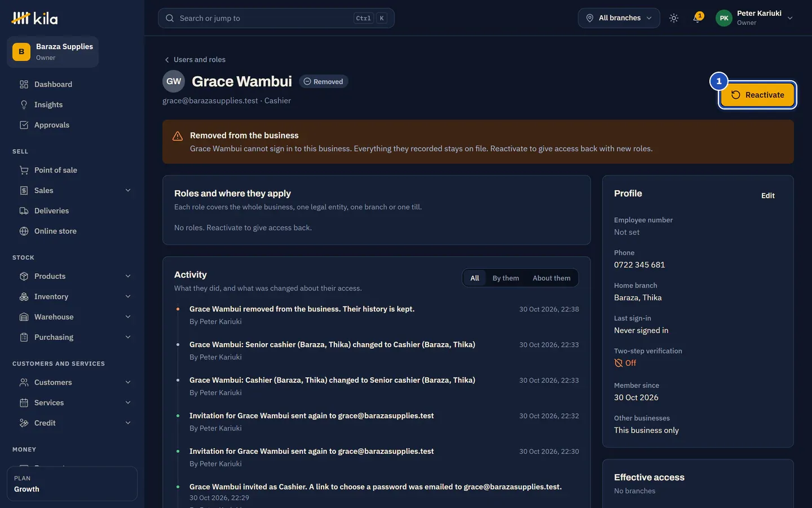The width and height of the screenshot is (812, 508).
Task: Open the Baraza Supplies business switcher
Action: click(53, 52)
